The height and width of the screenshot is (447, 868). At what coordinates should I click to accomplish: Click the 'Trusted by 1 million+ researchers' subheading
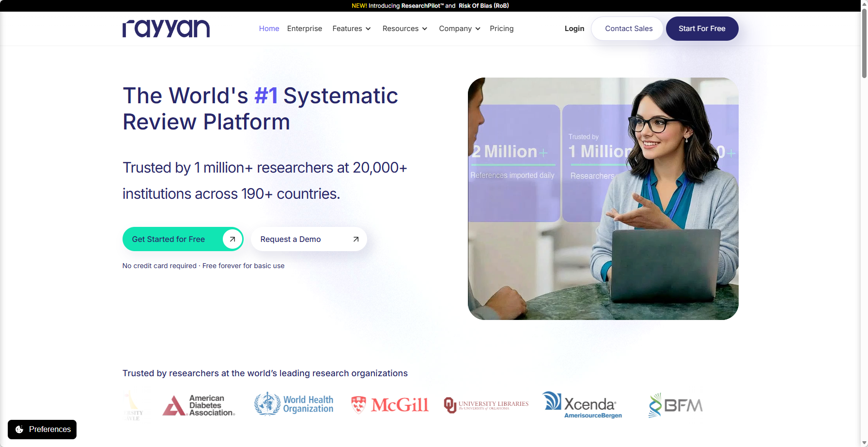pyautogui.click(x=265, y=180)
